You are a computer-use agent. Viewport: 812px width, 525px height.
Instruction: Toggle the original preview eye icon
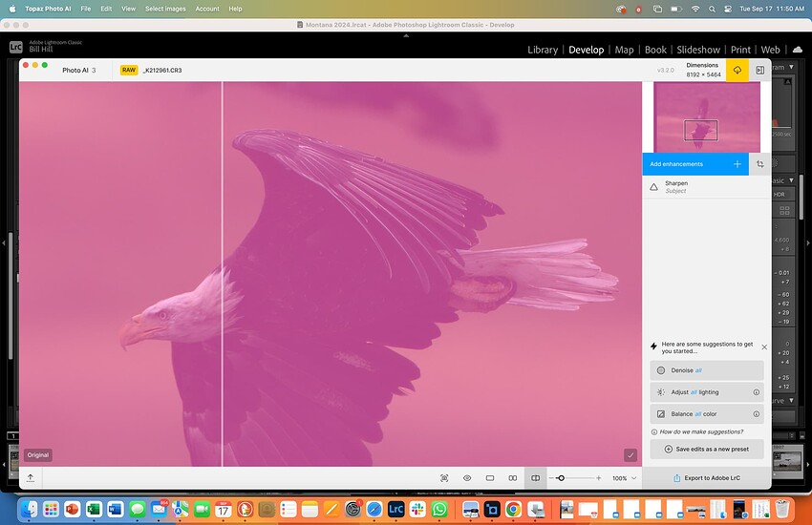tap(467, 477)
